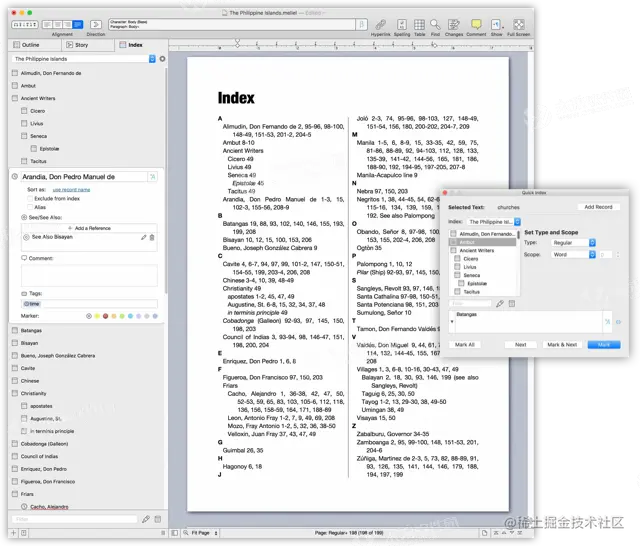Choose the green marker color
This screenshot has width=640, height=546.
click(122, 316)
